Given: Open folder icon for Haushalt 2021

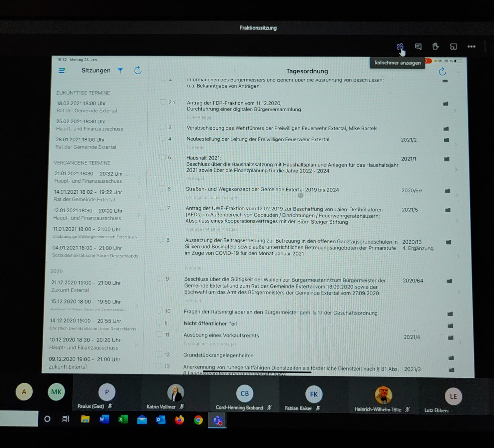Looking at the screenshot, I should (447, 159).
